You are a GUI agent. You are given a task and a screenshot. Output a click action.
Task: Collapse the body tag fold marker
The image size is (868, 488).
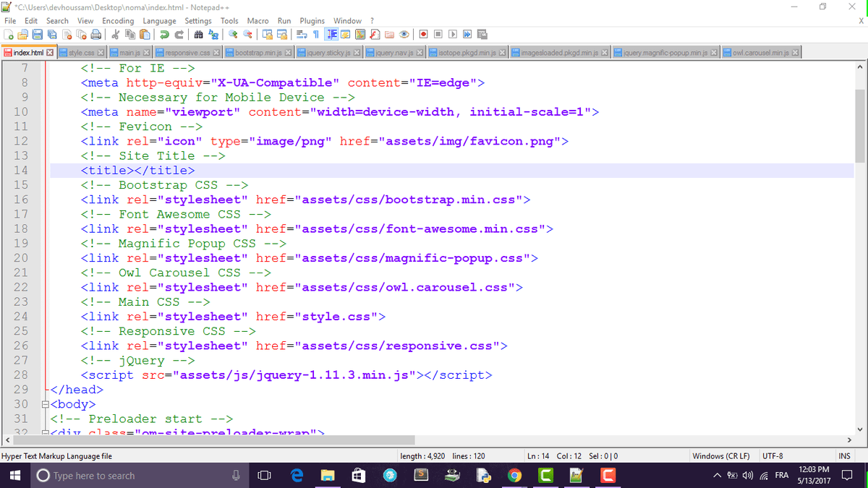[x=46, y=404]
